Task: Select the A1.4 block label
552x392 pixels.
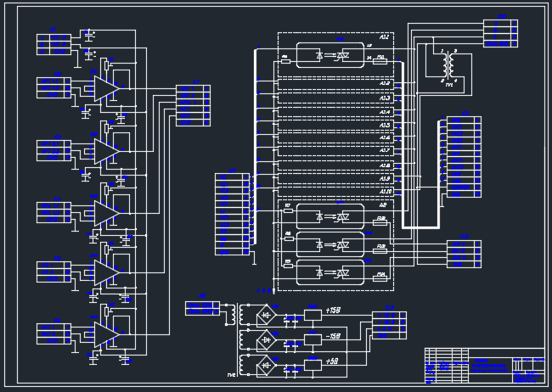Action: (x=385, y=112)
